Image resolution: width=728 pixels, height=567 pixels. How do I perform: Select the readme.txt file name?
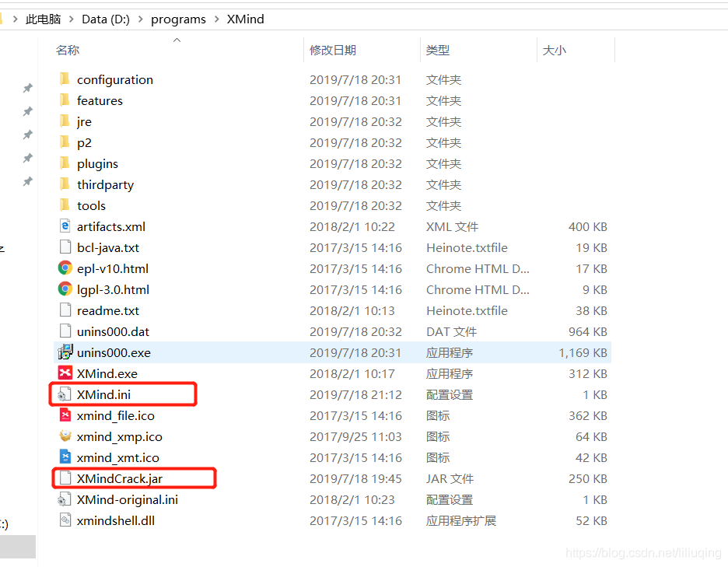[x=107, y=310]
